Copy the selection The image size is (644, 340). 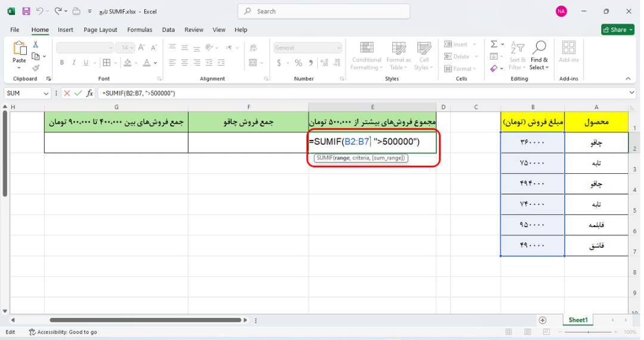[36, 56]
